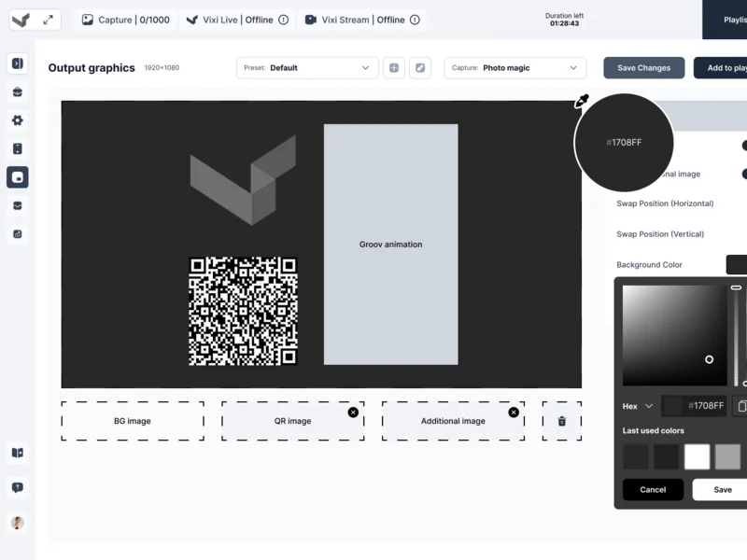Open the documentation book icon
Viewport: 747px width, 560px height.
(x=18, y=453)
